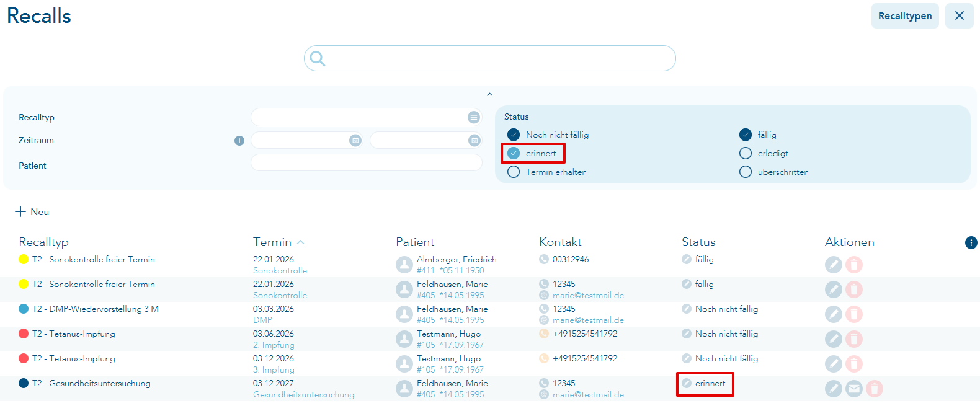Viewport: 980px width, 411px height.
Task: Uncheck the 'Noch nicht fällig' status
Action: pyautogui.click(x=514, y=135)
